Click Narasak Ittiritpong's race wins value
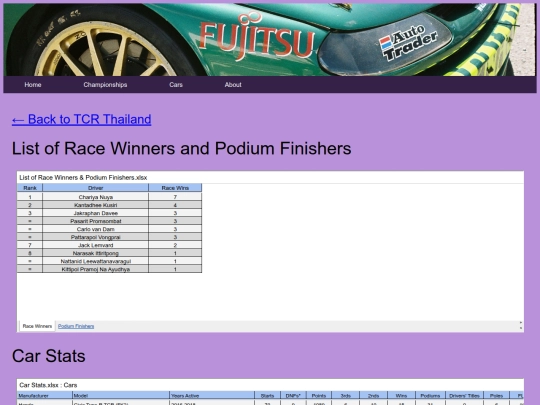The height and width of the screenshot is (405, 540). 175,253
